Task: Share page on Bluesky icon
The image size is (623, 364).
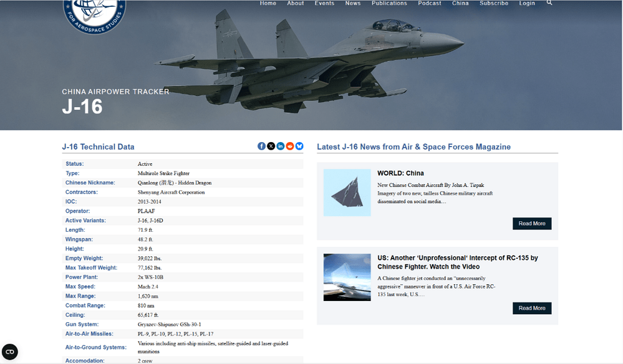Action: tap(299, 146)
